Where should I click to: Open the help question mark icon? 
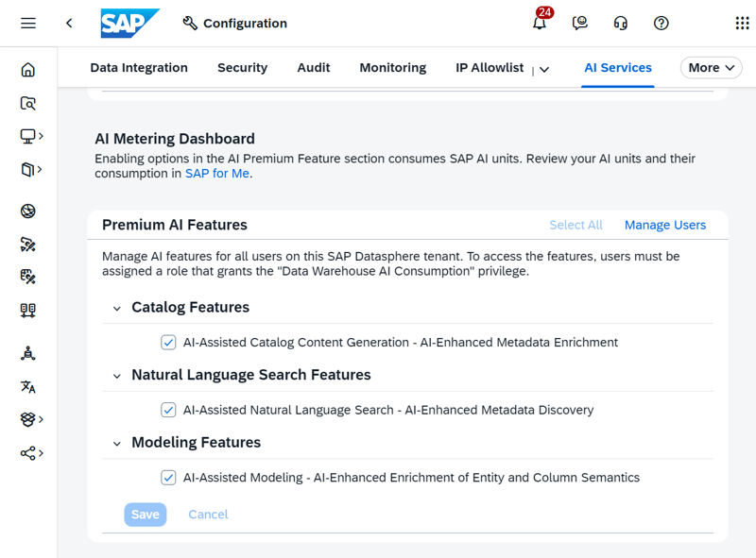click(661, 23)
